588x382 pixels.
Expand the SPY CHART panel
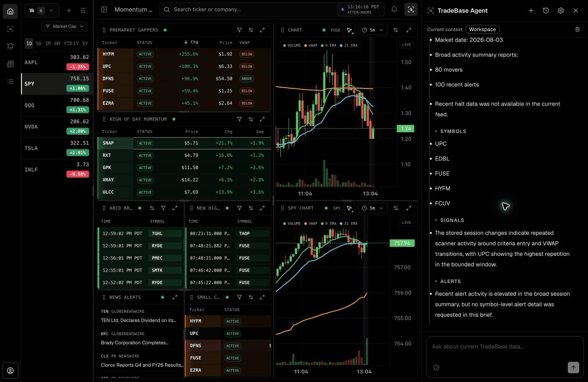tap(409, 208)
